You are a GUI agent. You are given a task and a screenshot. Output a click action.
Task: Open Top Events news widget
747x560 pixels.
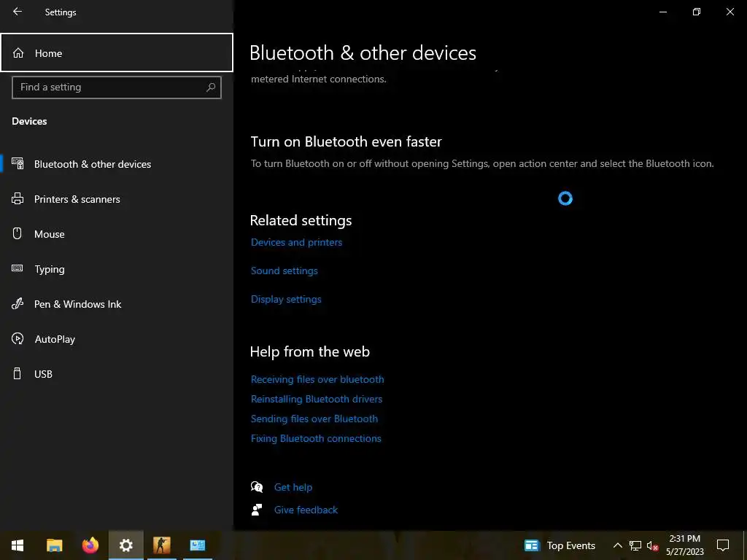coord(560,545)
